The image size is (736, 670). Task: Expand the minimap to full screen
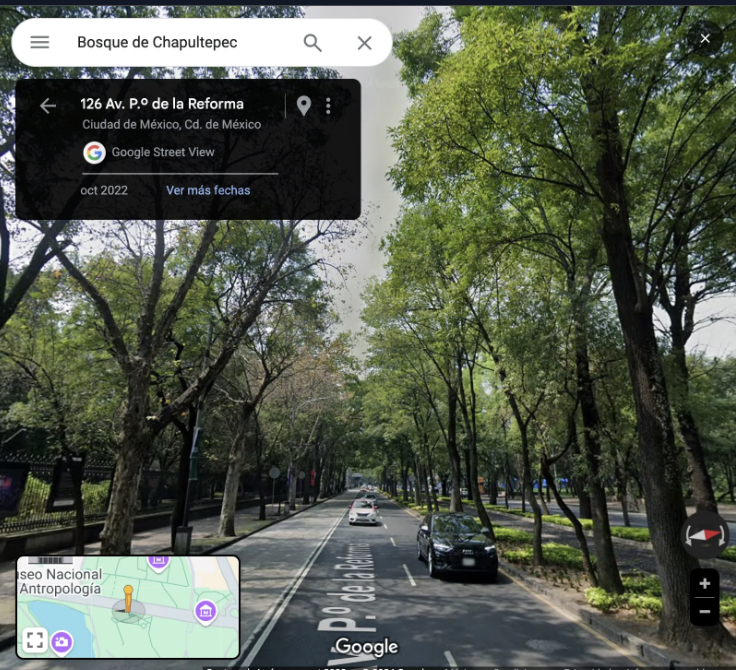[35, 640]
